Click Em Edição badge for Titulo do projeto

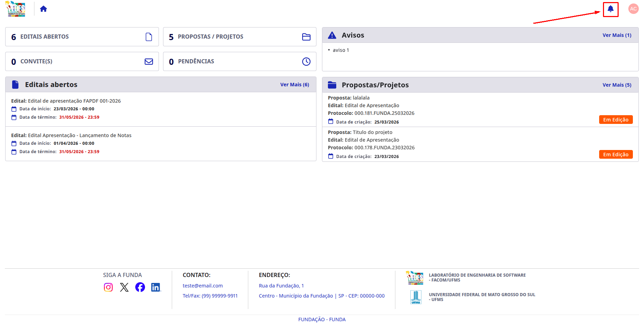pyautogui.click(x=616, y=155)
